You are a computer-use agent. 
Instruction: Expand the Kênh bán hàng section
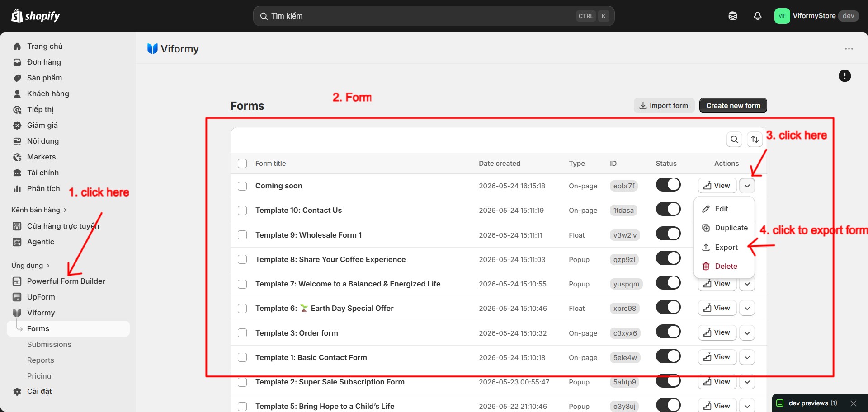pos(39,210)
